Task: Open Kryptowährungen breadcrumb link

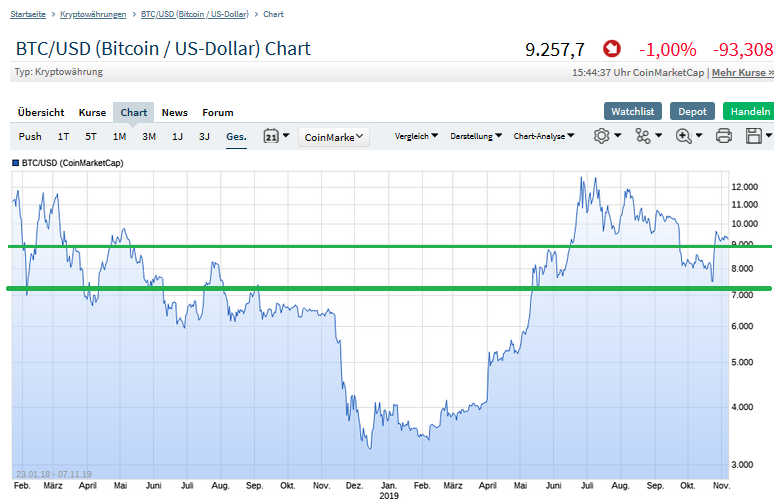Action: pos(93,15)
